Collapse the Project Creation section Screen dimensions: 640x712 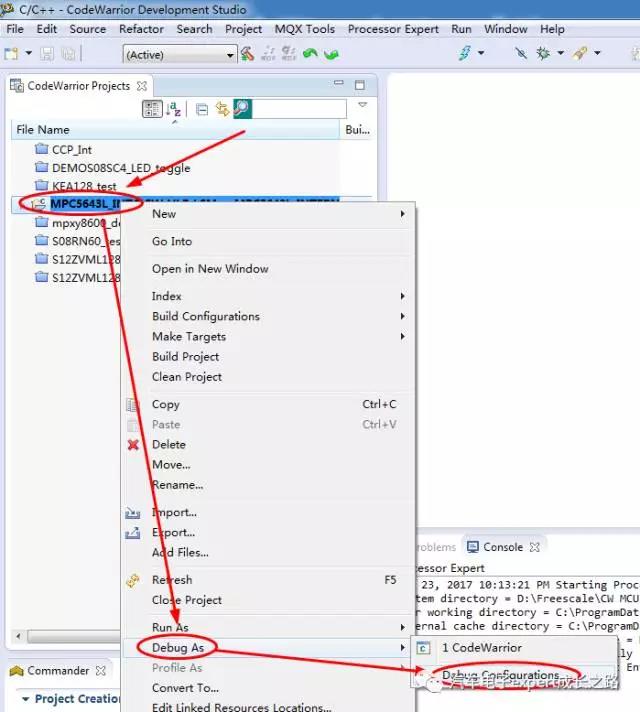(26, 699)
